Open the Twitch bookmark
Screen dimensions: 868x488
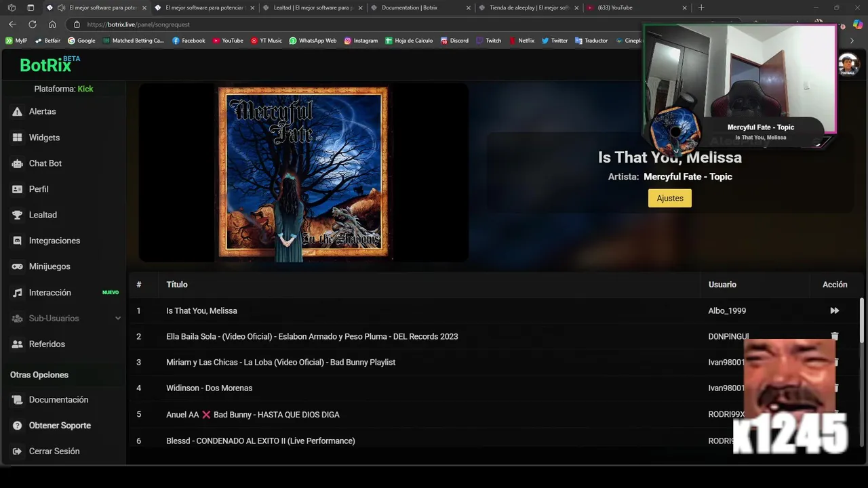488,41
